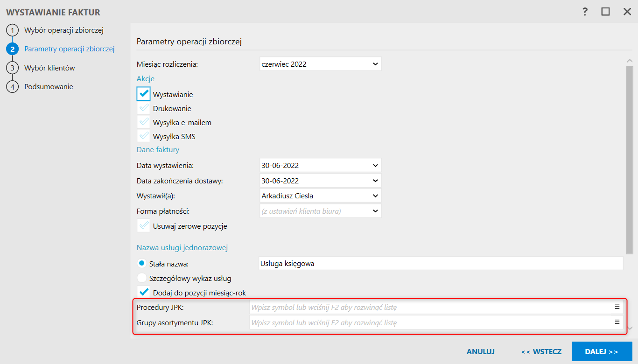Click step 4 circle icon
The height and width of the screenshot is (364, 638).
coord(13,87)
